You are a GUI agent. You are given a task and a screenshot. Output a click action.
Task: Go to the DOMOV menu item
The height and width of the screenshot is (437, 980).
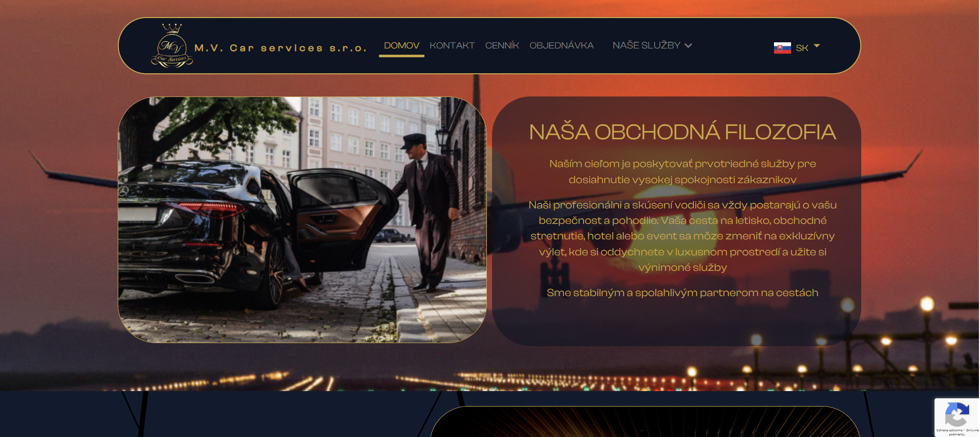pyautogui.click(x=402, y=45)
